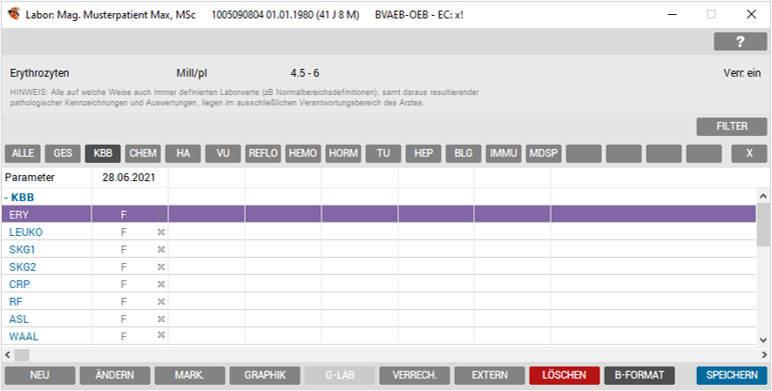Click the ÄNDERN button

(115, 375)
